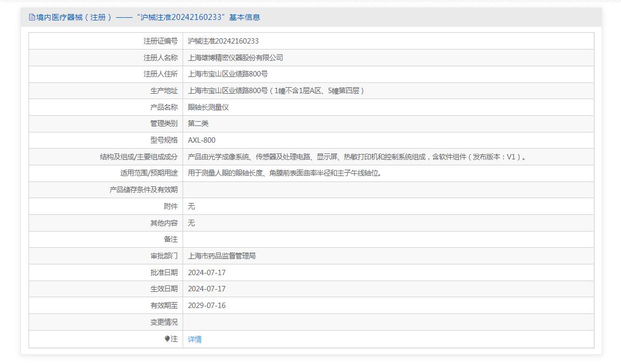The width and height of the screenshot is (621, 364).
Task: Select expiry date 2029-07-16
Action: pos(206,305)
